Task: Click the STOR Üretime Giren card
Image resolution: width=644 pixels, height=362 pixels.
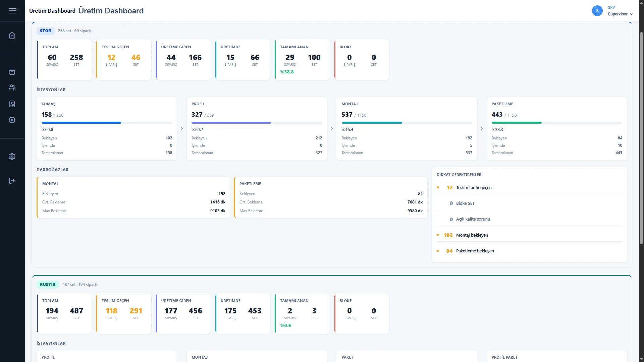Action: (183, 60)
